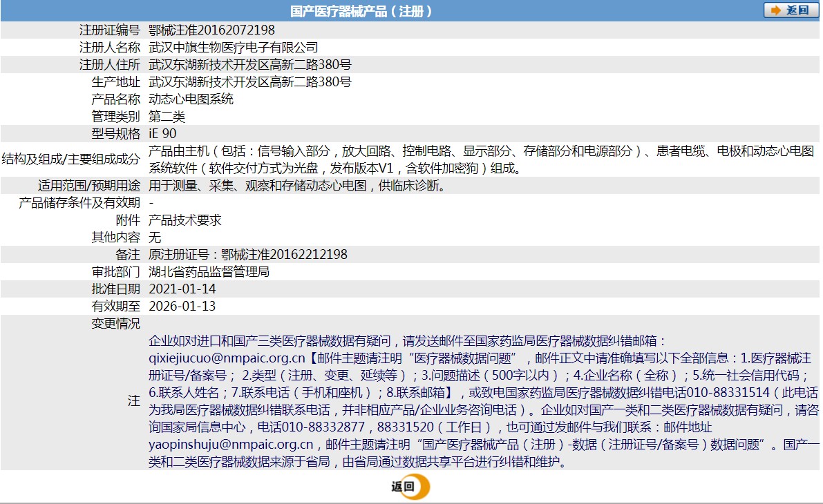Click the intended use text 用于测量、采集

(191, 185)
